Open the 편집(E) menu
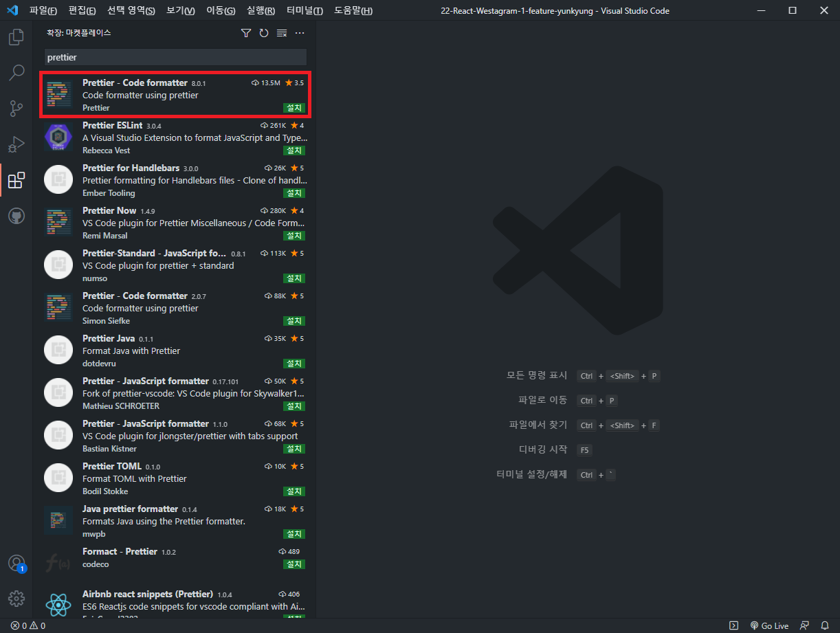This screenshot has height=633, width=840. coord(82,11)
